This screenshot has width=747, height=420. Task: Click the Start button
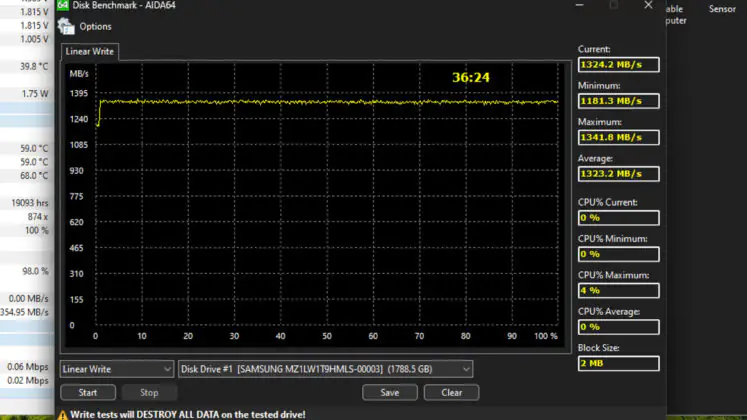point(88,392)
